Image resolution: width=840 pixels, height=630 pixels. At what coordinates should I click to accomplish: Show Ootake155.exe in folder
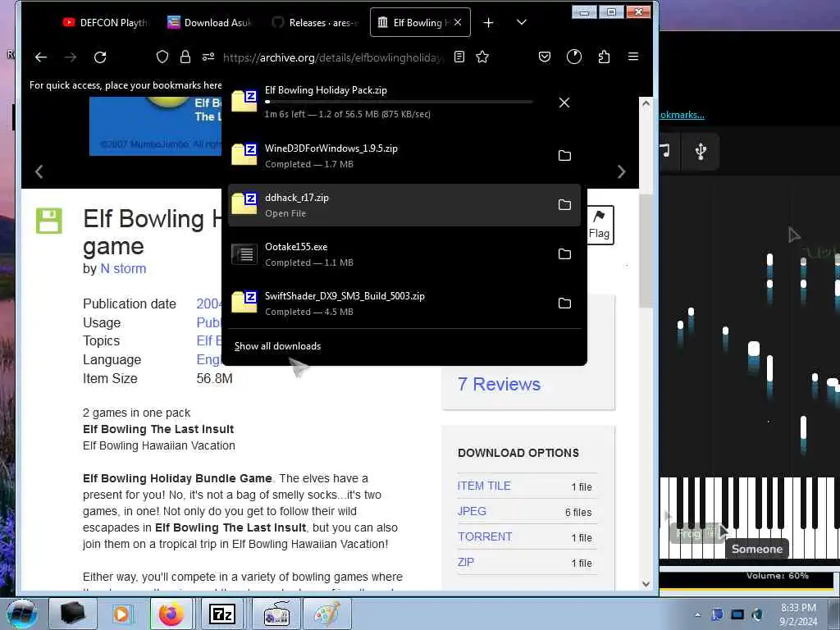pos(564,254)
